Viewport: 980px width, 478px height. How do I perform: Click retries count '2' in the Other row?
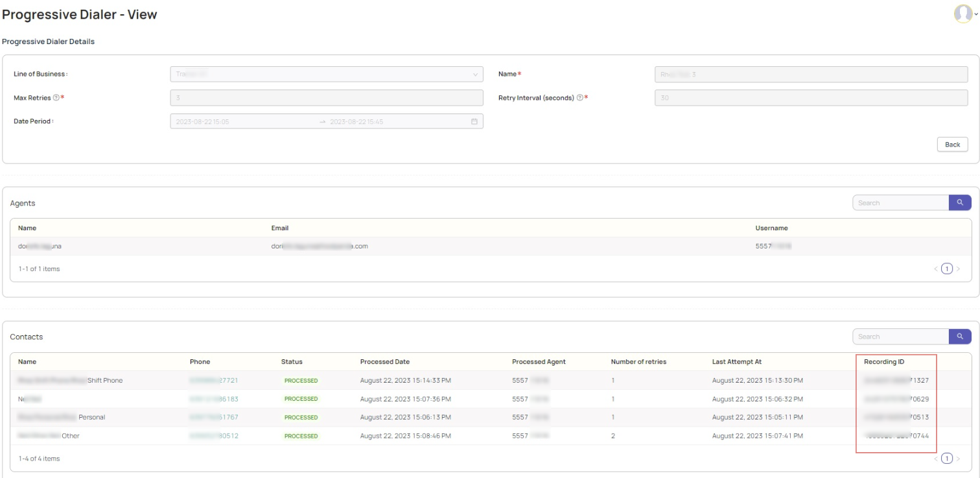pyautogui.click(x=613, y=436)
